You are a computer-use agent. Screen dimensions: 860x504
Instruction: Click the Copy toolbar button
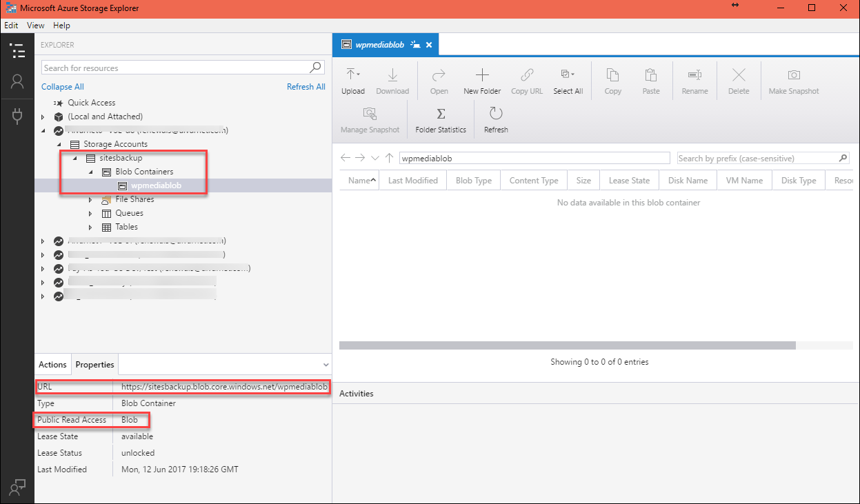coord(612,81)
